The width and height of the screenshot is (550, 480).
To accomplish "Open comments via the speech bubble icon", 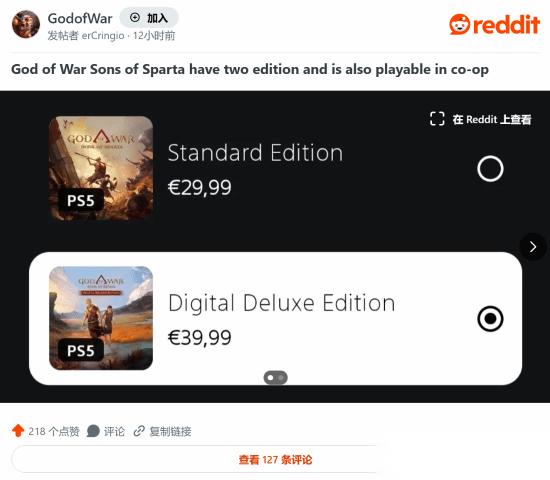I will 93,431.
